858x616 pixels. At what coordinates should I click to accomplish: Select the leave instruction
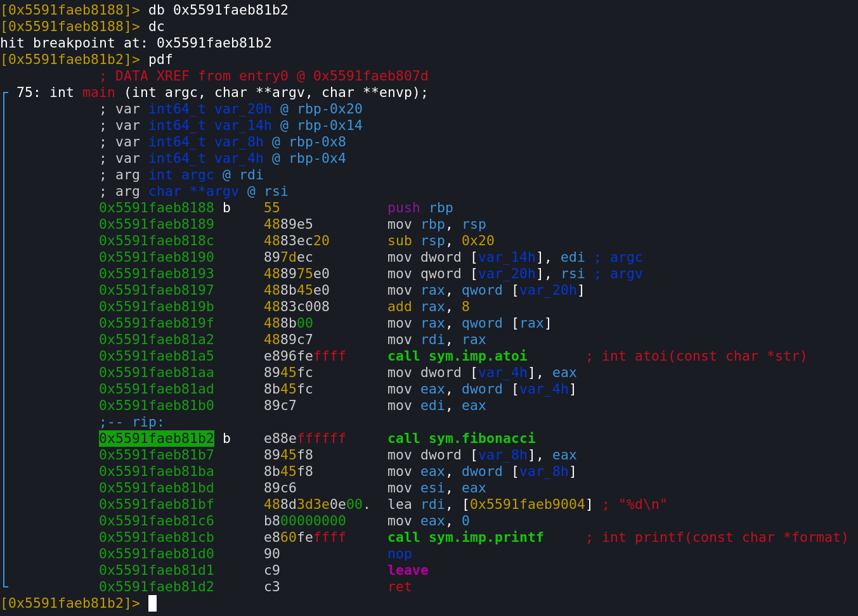click(408, 570)
